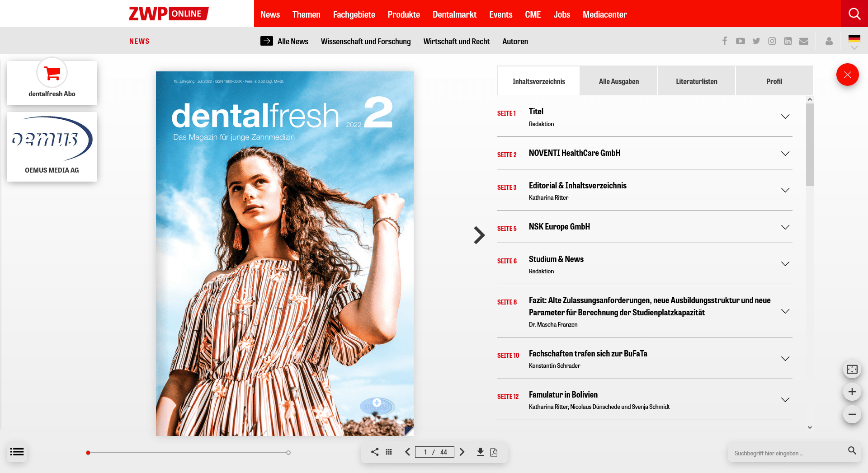
Task: Open the Events menu item
Action: (x=500, y=14)
